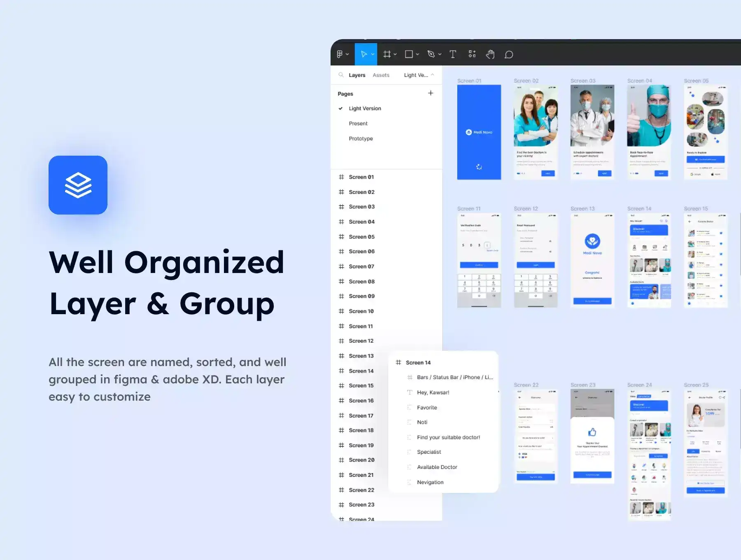The width and height of the screenshot is (741, 560).
Task: Select the Text tool
Action: [x=453, y=54]
